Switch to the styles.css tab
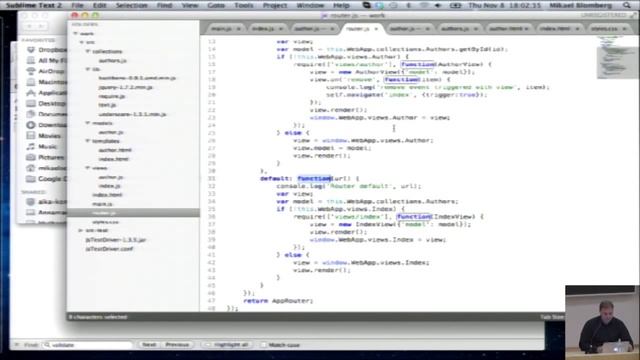 click(604, 29)
